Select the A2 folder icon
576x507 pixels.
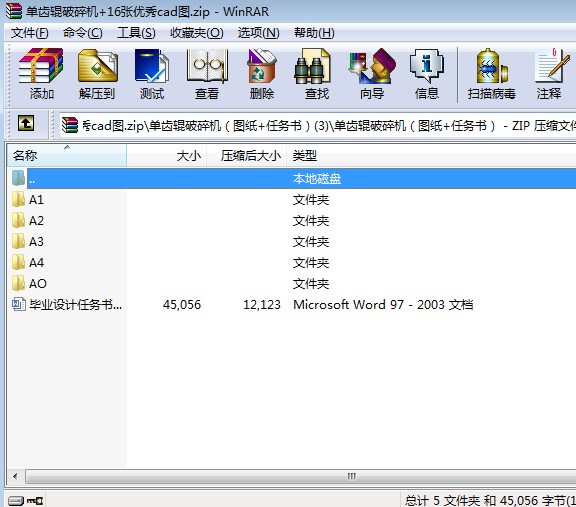pos(18,220)
